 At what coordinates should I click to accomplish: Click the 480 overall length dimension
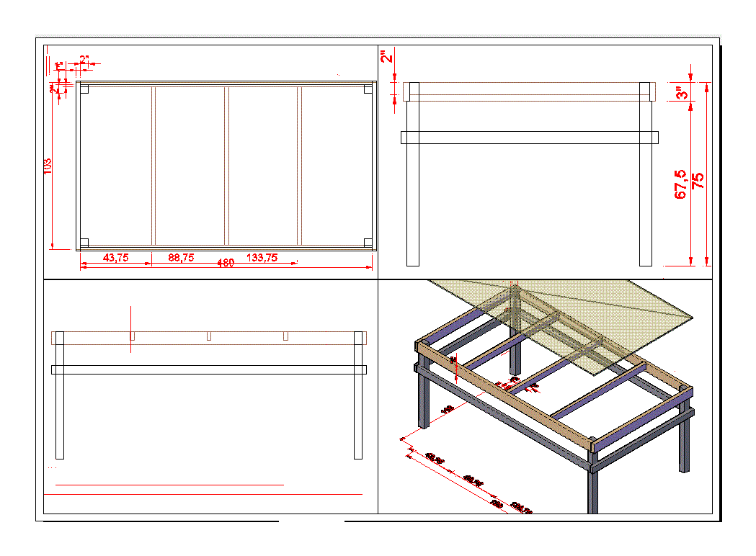[226, 264]
